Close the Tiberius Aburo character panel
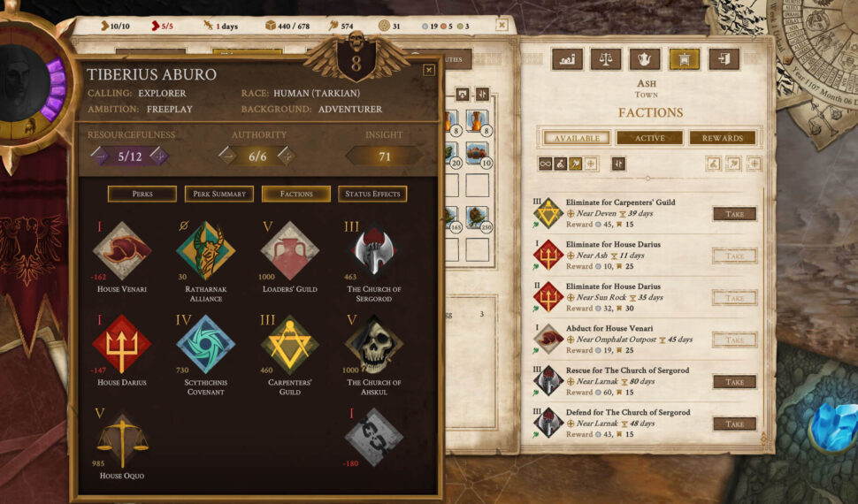This screenshot has width=858, height=504. [428, 70]
